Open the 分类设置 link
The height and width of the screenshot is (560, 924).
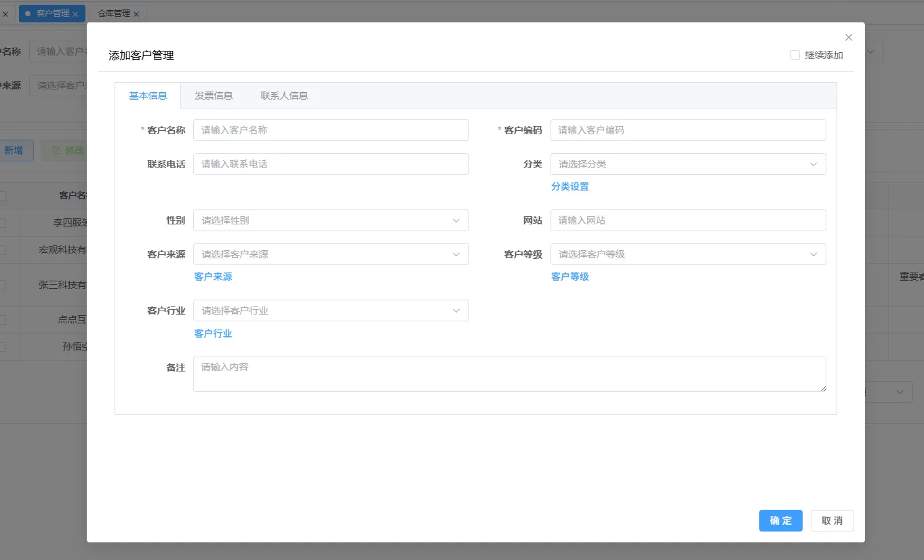(569, 186)
